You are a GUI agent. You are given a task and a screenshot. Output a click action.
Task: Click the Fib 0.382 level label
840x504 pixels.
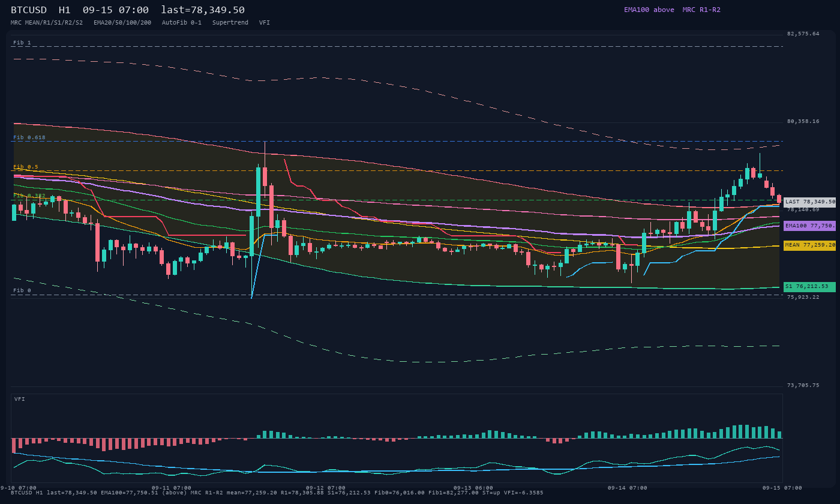click(29, 196)
